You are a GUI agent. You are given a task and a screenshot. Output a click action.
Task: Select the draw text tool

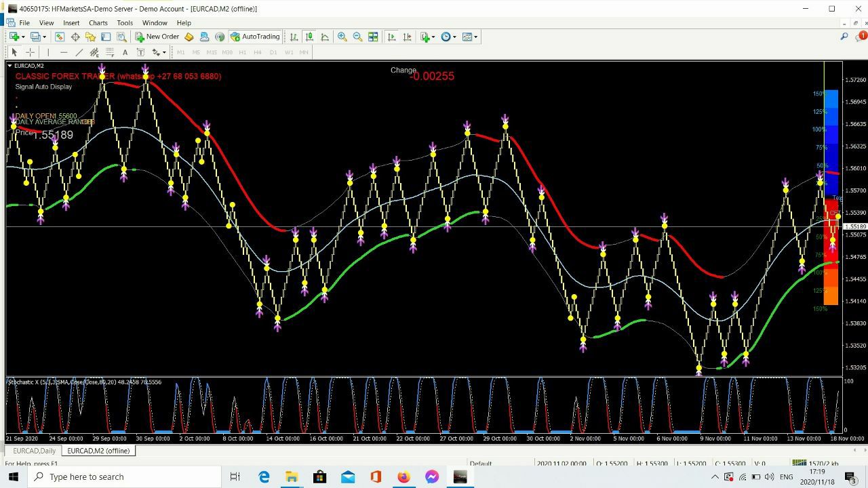(x=125, y=52)
